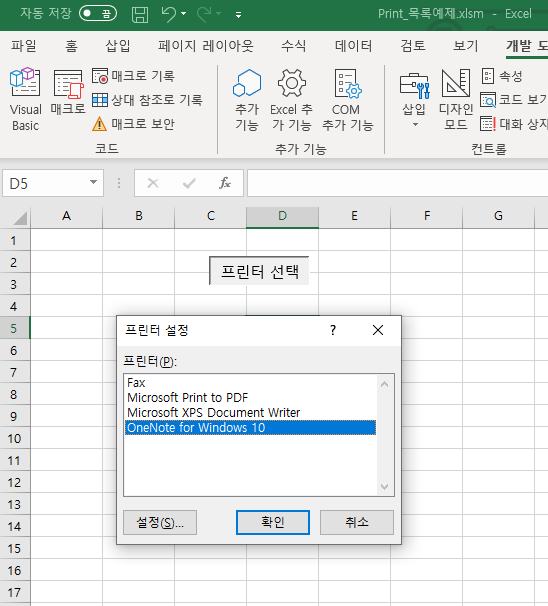Switch to the 데이터 tab
The image size is (548, 606).
click(353, 46)
